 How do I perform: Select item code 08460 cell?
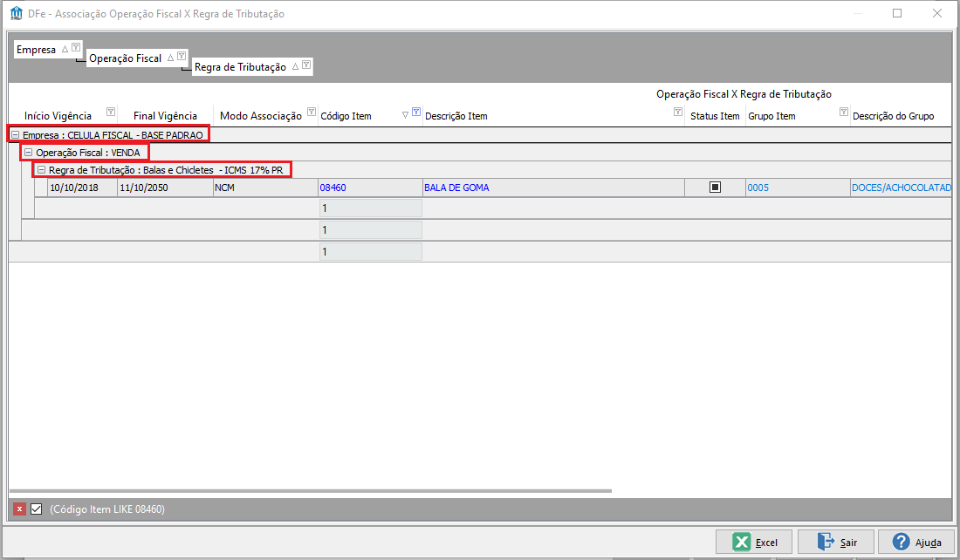(370, 188)
